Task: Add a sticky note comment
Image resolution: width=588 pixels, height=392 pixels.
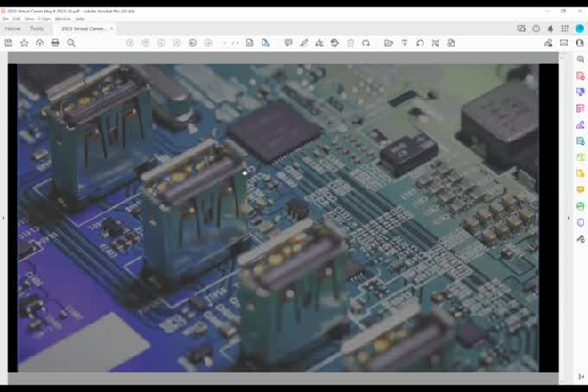Action: tap(287, 43)
